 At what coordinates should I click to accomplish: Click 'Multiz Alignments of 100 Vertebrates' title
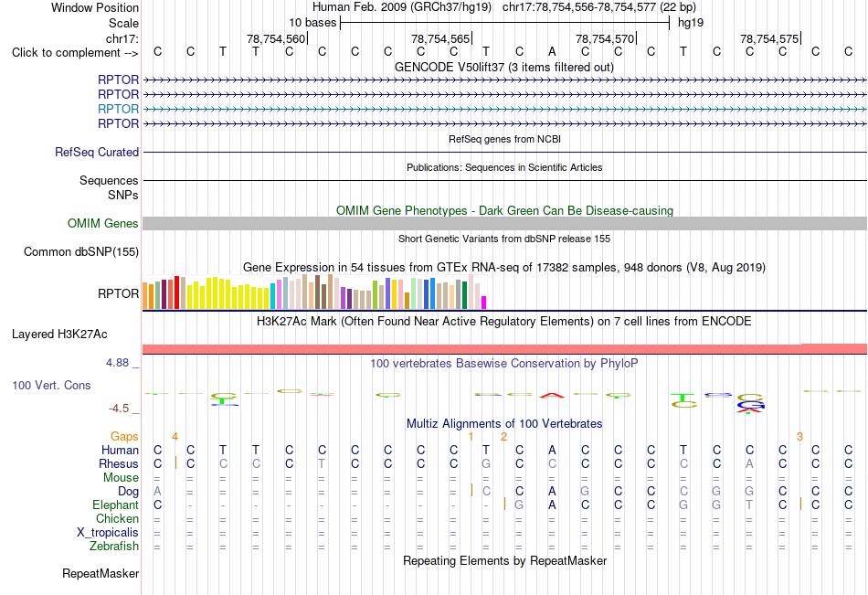[x=504, y=424]
